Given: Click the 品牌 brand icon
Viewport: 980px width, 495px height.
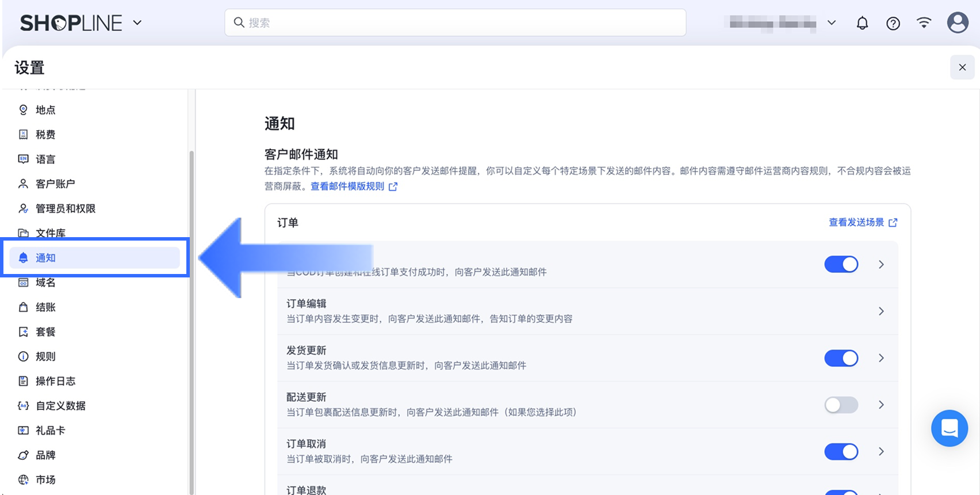Looking at the screenshot, I should [x=23, y=455].
